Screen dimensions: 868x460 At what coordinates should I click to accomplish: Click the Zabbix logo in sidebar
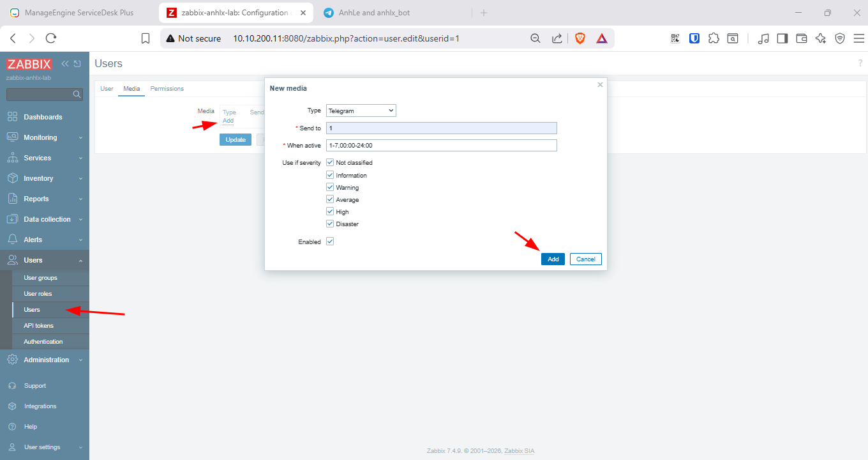pyautogui.click(x=29, y=64)
